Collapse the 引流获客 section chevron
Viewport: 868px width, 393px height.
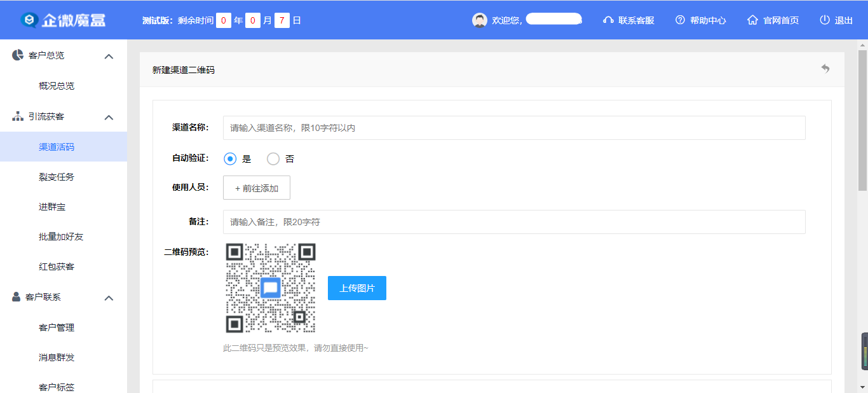(109, 117)
